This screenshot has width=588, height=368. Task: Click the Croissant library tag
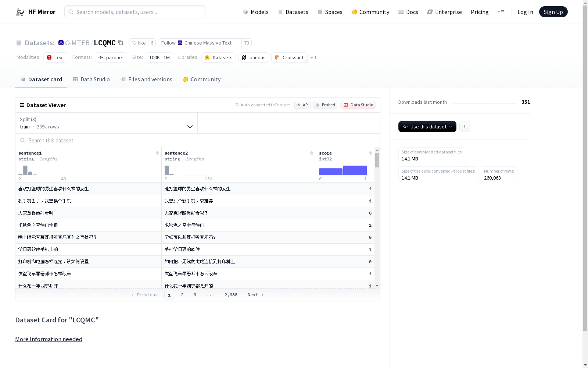click(x=289, y=57)
